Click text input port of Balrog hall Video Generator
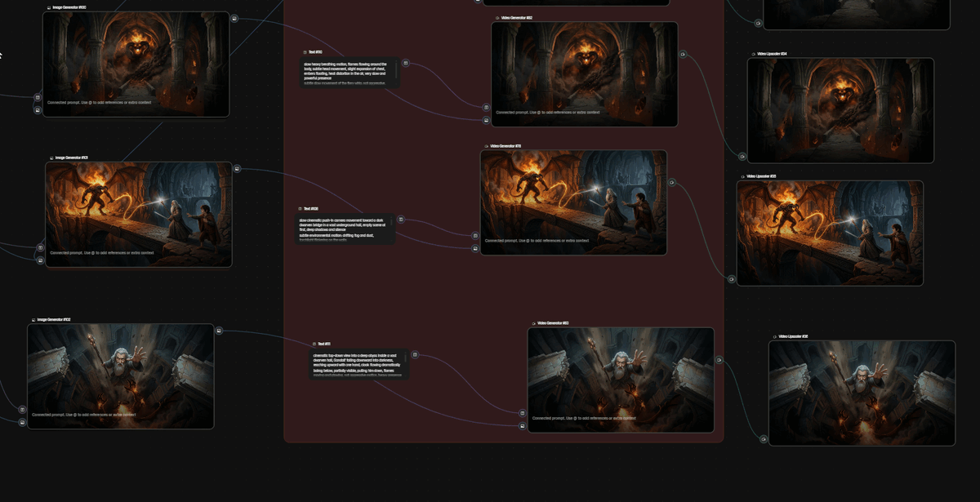Viewport: 980px width, 502px height. pyautogui.click(x=486, y=107)
